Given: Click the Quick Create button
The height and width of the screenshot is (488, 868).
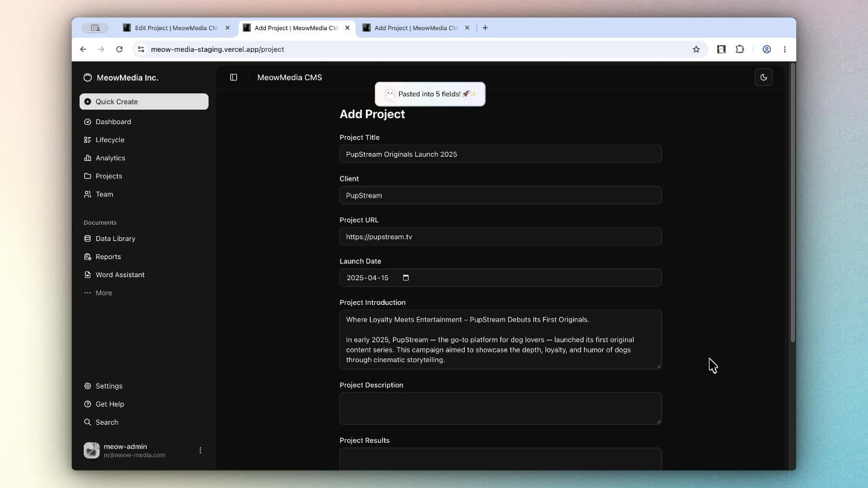Looking at the screenshot, I should pyautogui.click(x=144, y=101).
